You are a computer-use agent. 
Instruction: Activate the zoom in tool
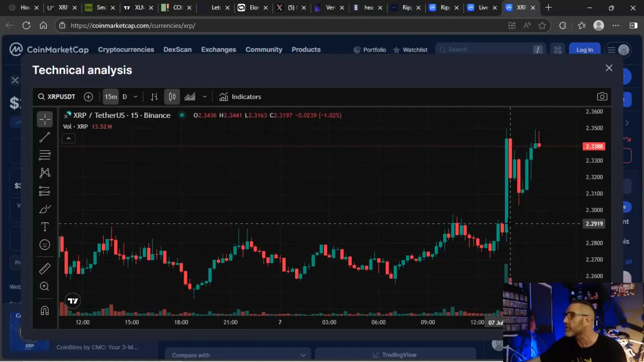coord(45,286)
